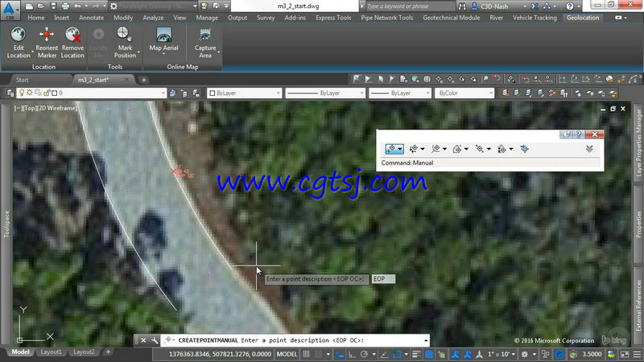The width and height of the screenshot is (644, 362).
Task: Click the Autodesk Exchange X icon
Action: coord(535,6)
